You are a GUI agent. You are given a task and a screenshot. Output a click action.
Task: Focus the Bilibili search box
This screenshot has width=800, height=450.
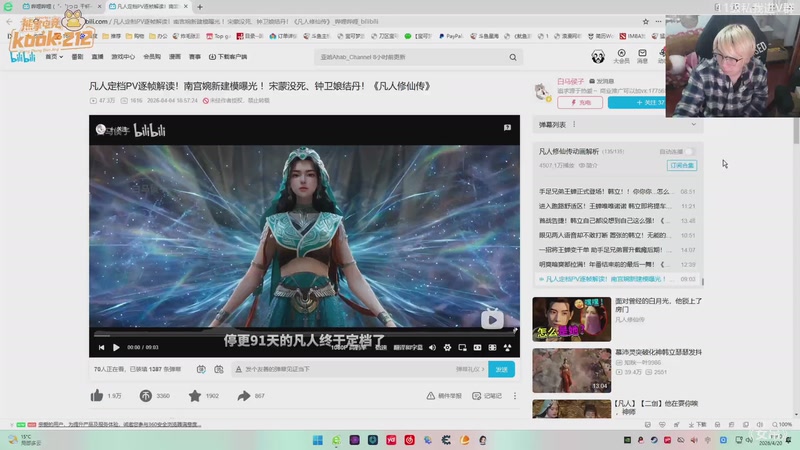click(x=411, y=57)
